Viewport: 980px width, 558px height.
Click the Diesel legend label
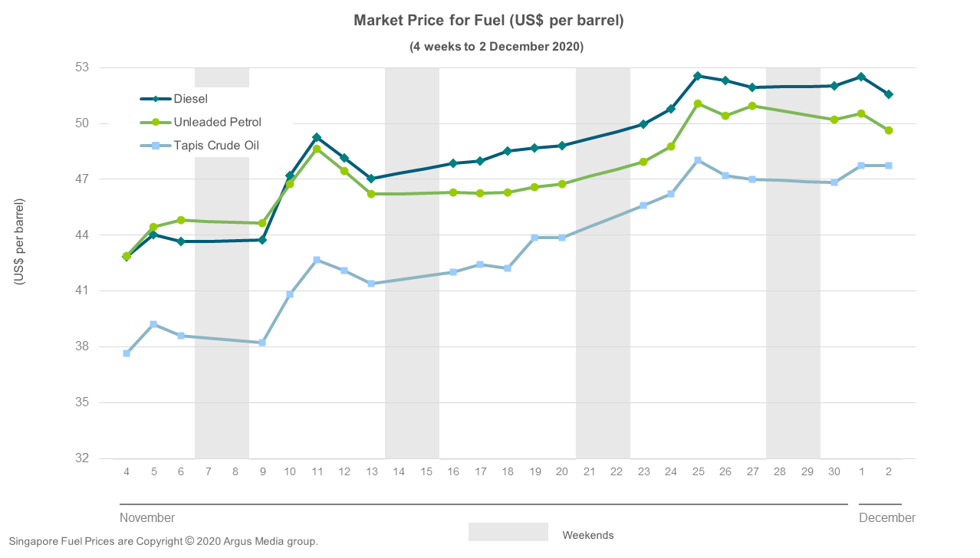[191, 99]
